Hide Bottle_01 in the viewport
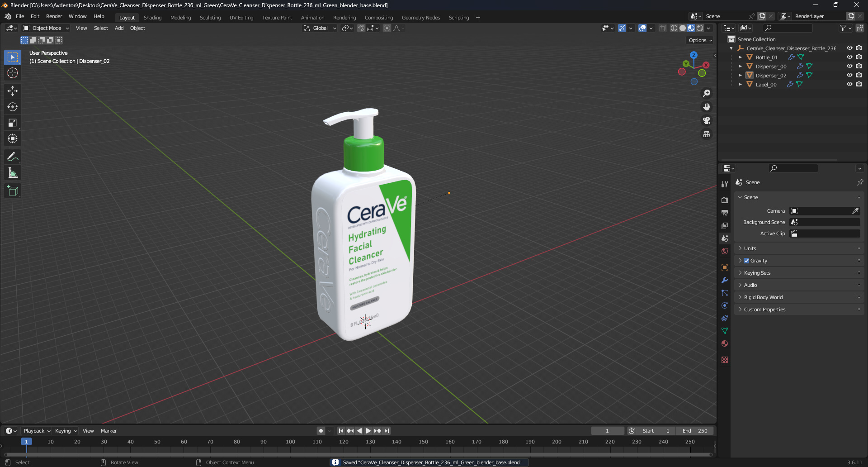This screenshot has height=467, width=868. [849, 57]
